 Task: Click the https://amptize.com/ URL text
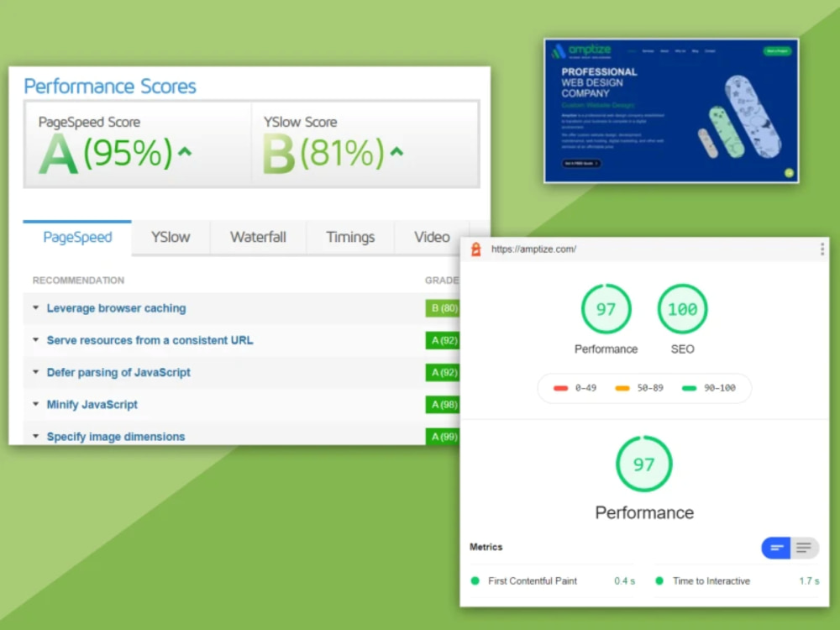coord(533,249)
